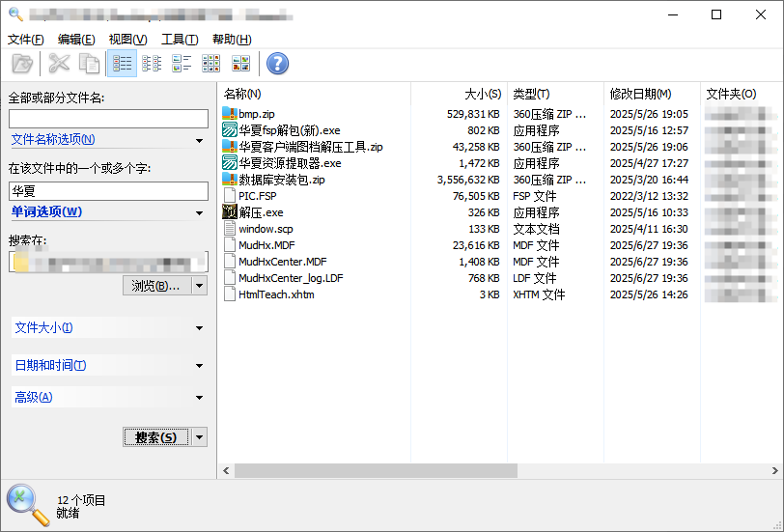This screenshot has height=532, width=784.
Task: Open the 视图(V) menu
Action: (128, 39)
